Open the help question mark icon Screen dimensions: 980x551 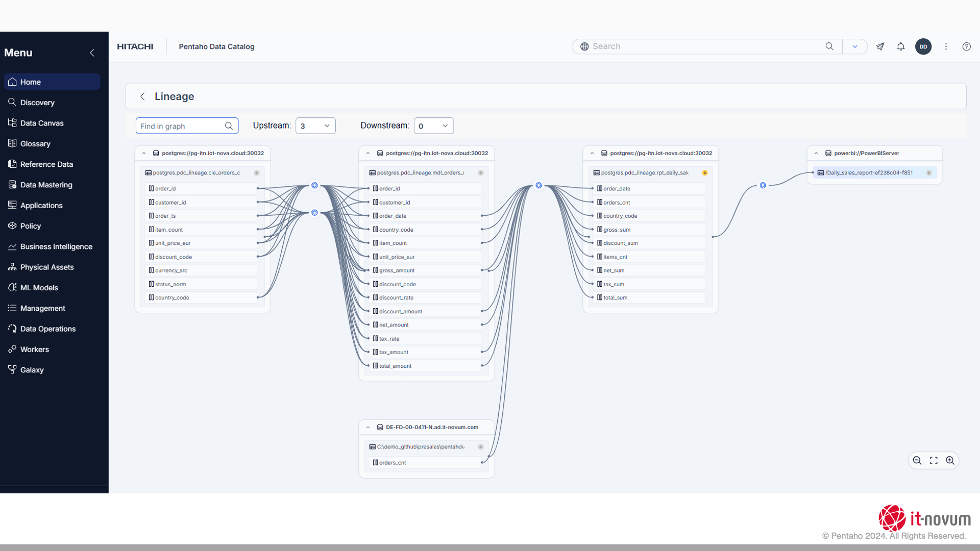[x=966, y=46]
